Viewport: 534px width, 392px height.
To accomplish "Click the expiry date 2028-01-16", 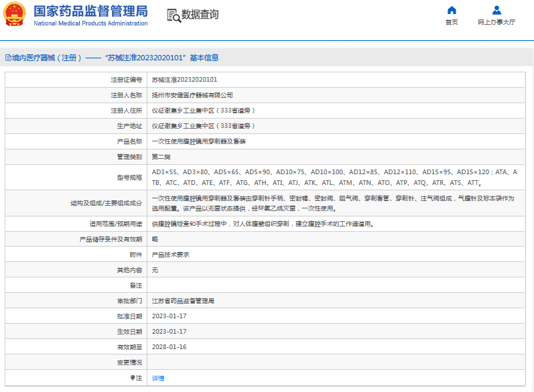I will pos(170,347).
